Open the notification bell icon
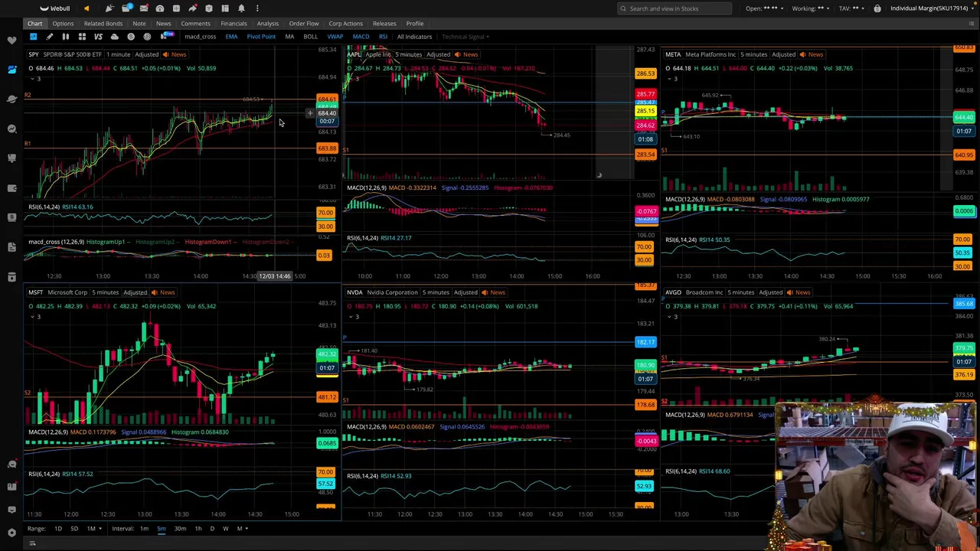980x551 pixels. coord(241,8)
